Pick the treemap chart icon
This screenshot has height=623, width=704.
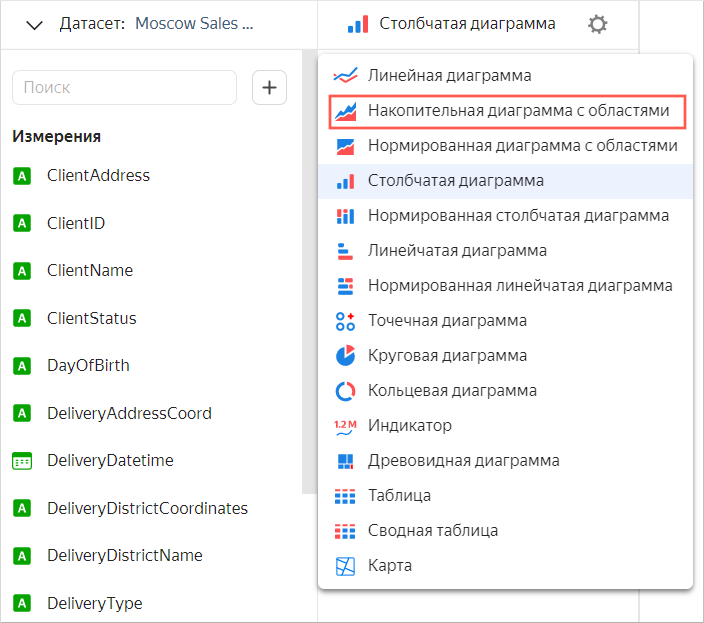(x=345, y=461)
